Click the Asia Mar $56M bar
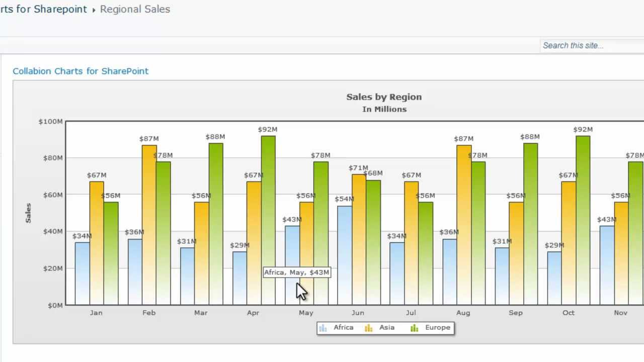Screen dimensions: 644x362 coord(202,253)
